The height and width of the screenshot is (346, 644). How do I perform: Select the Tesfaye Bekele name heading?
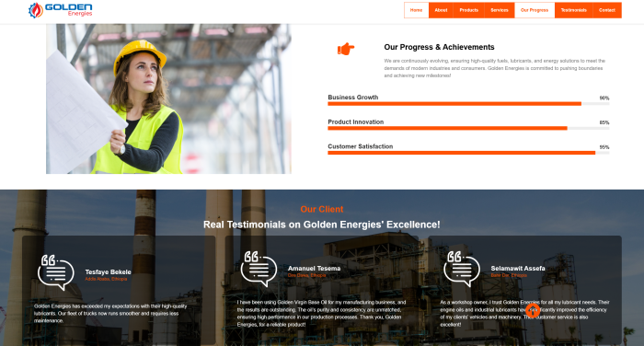click(108, 272)
